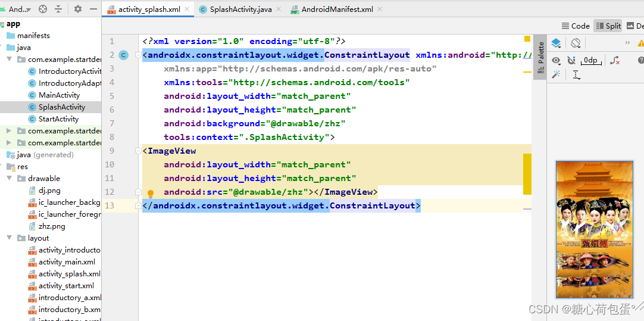
Task: Show layout warnings and errors icon
Action: click(x=640, y=43)
